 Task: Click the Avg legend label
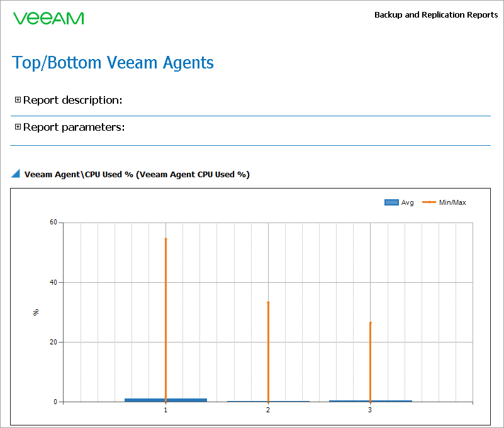coord(407,202)
